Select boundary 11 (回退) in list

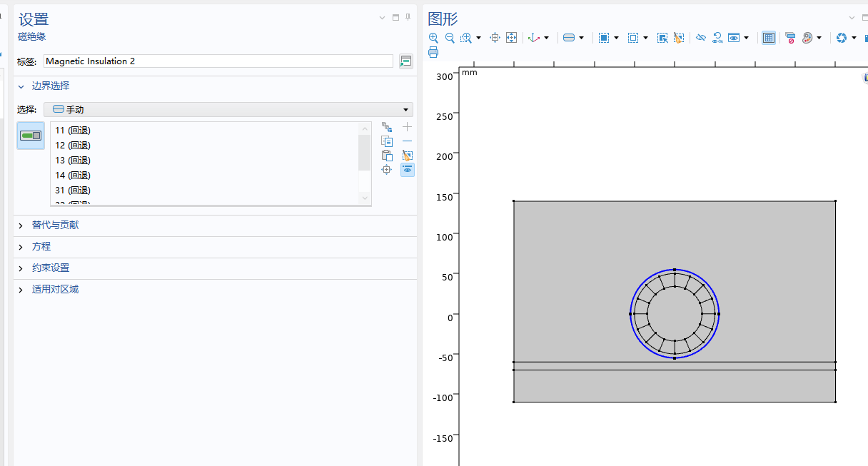pyautogui.click(x=73, y=131)
